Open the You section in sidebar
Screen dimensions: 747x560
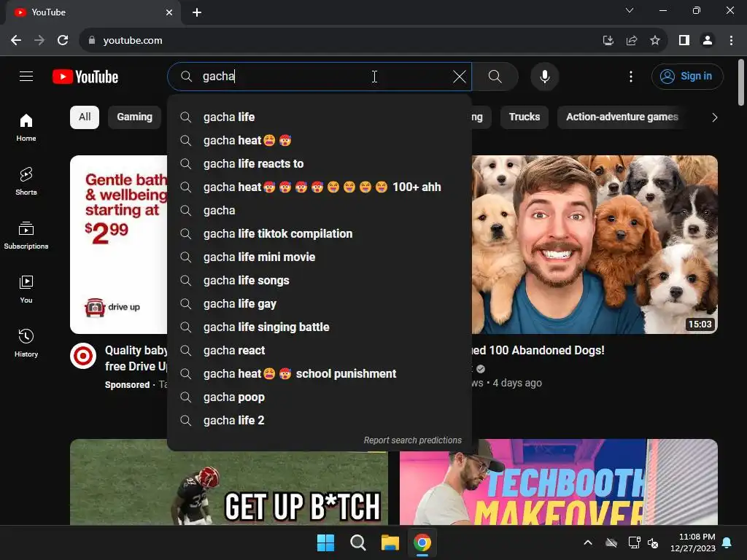[x=26, y=289]
